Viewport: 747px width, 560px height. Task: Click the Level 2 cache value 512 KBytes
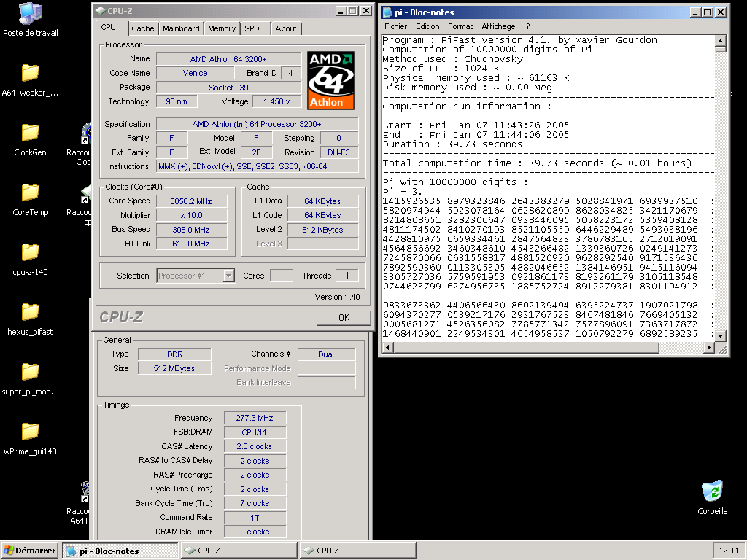click(322, 230)
